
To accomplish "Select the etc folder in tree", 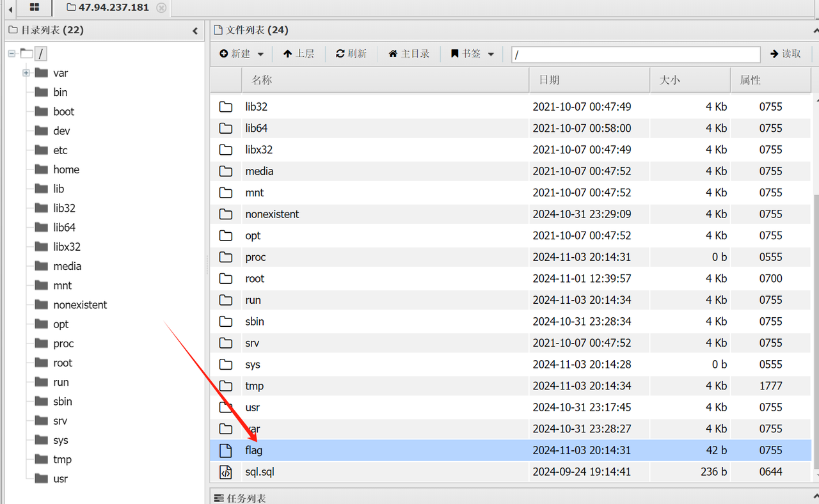I will coord(60,150).
